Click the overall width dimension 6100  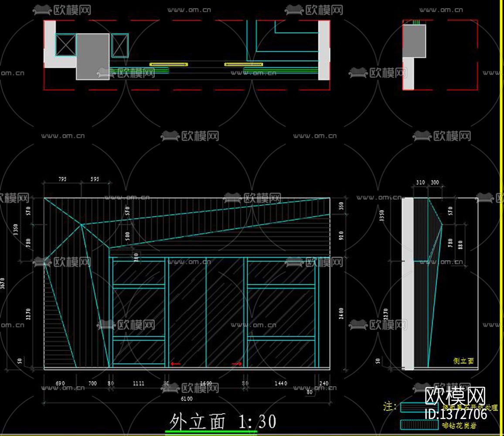coord(187,399)
